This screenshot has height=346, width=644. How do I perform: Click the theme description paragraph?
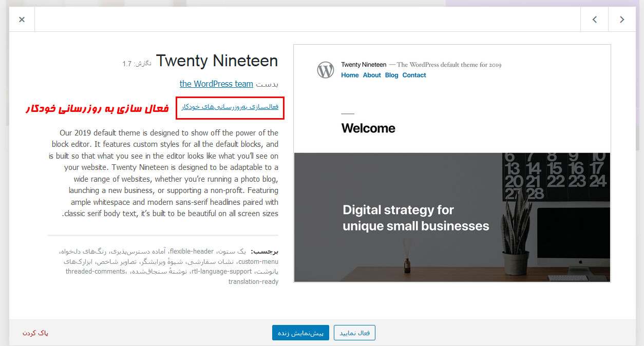click(x=163, y=173)
